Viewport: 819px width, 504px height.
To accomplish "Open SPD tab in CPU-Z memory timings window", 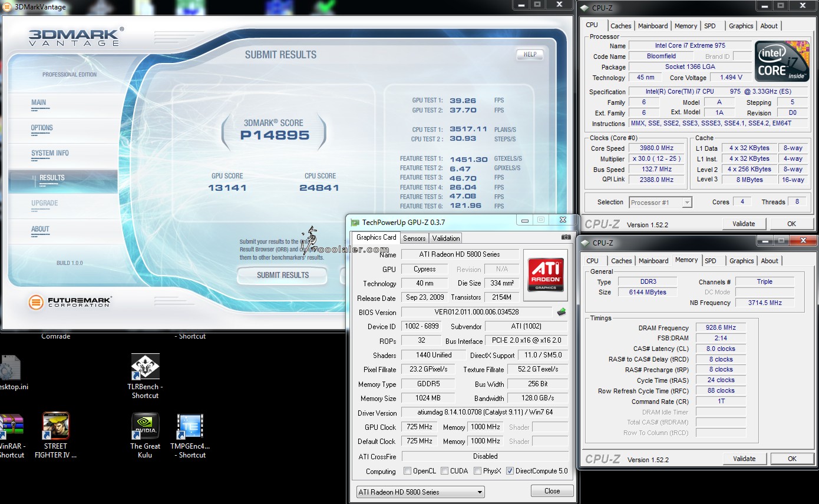I will point(711,261).
